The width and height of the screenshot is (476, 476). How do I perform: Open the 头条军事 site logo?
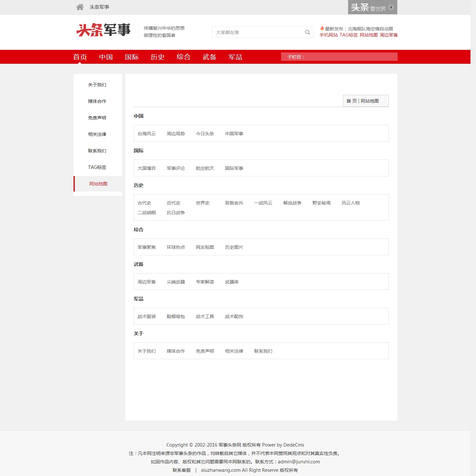103,30
